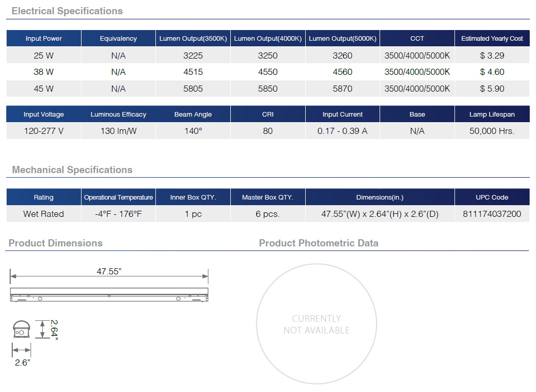The height and width of the screenshot is (392, 536).
Task: Click the long side-view fixture drawing
Action: (x=109, y=295)
